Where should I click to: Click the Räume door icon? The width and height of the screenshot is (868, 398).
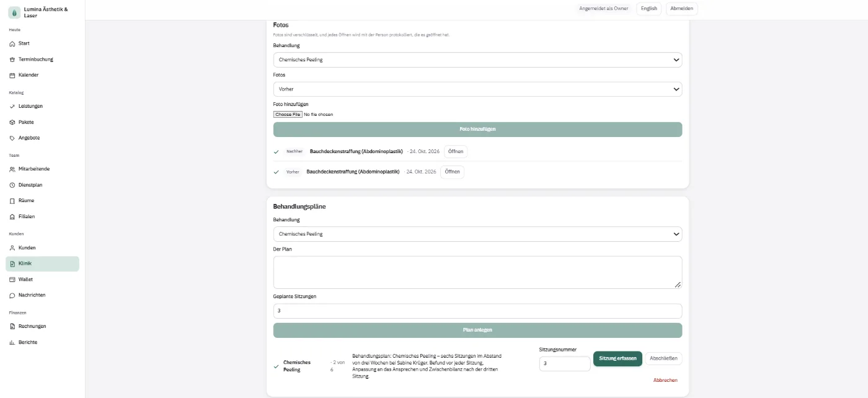pyautogui.click(x=12, y=201)
